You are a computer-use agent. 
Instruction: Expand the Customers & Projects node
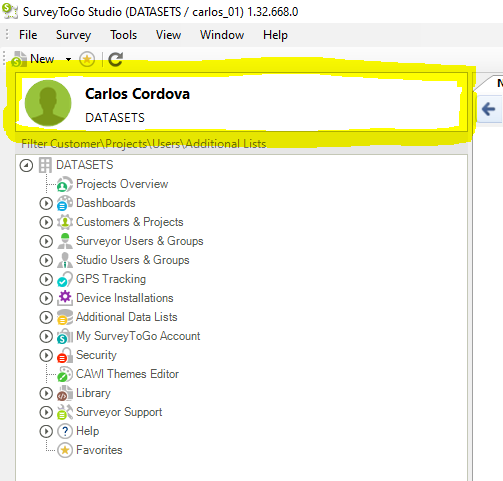[46, 222]
